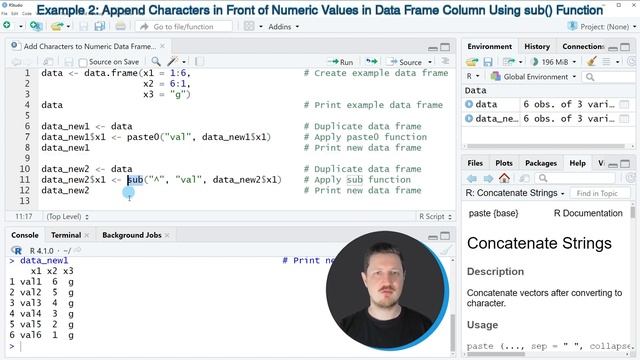Viewport: 640px width, 360px height.
Task: Switch to the Environment tab
Action: (489, 47)
